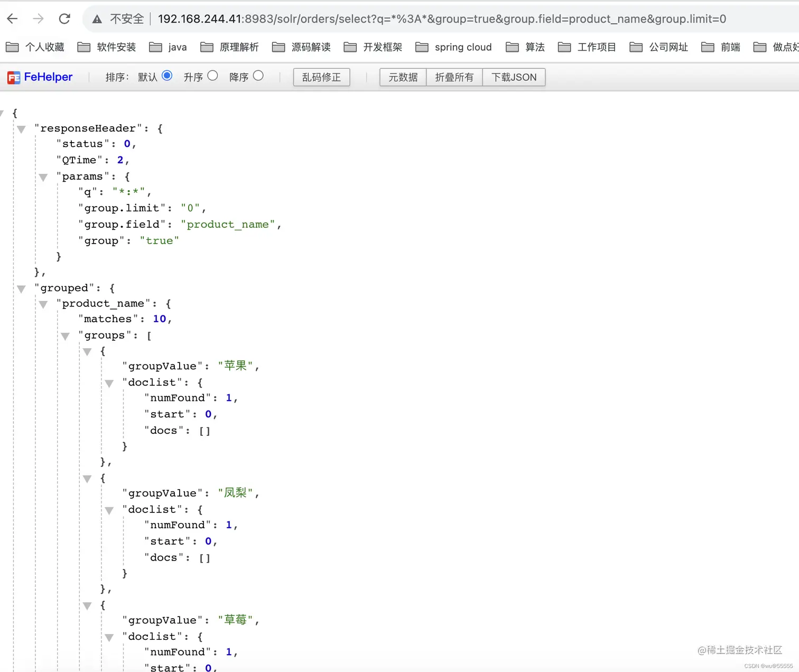Collapse the doclist under 草莓
This screenshot has height=672, width=799.
coord(109,638)
